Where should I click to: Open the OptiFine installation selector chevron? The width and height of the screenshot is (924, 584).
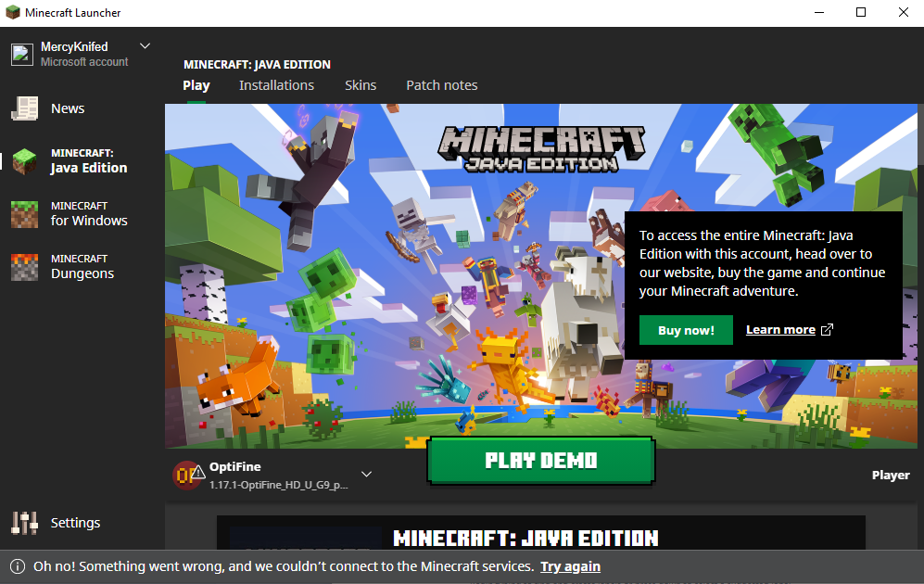[366, 474]
